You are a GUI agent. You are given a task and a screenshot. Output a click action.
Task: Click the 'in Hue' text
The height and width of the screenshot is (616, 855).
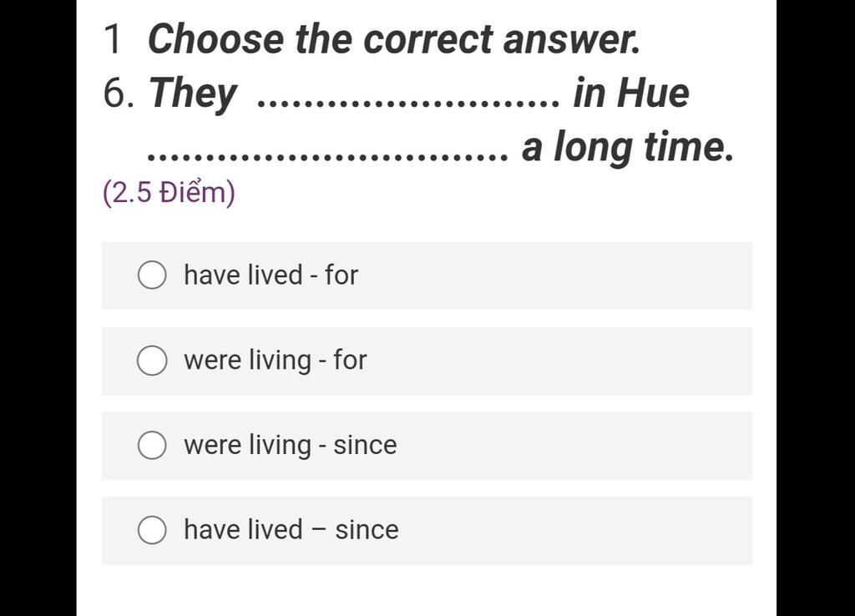click(x=630, y=93)
